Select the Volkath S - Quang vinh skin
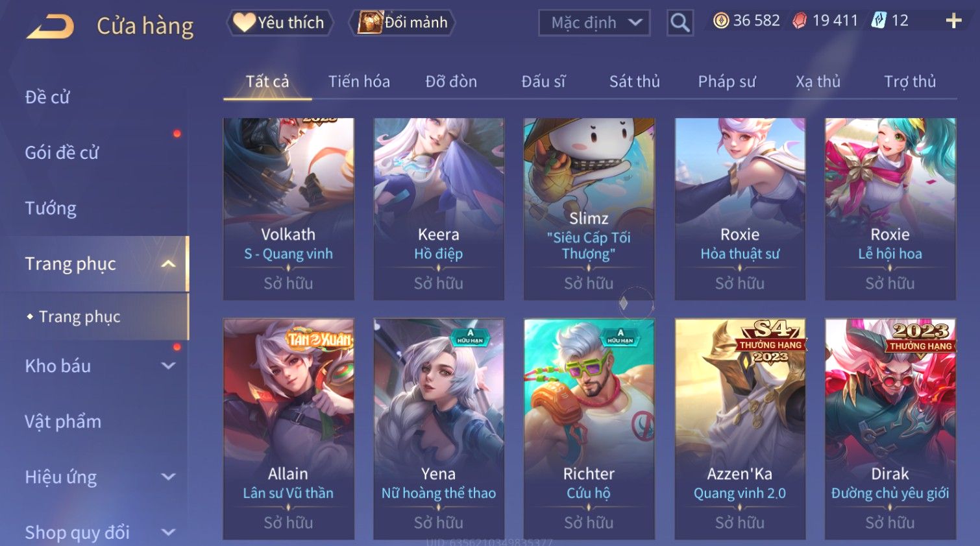This screenshot has width=980, height=546. [289, 209]
